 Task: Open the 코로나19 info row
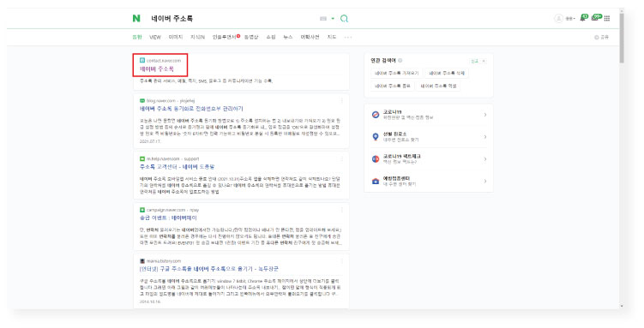(x=429, y=115)
